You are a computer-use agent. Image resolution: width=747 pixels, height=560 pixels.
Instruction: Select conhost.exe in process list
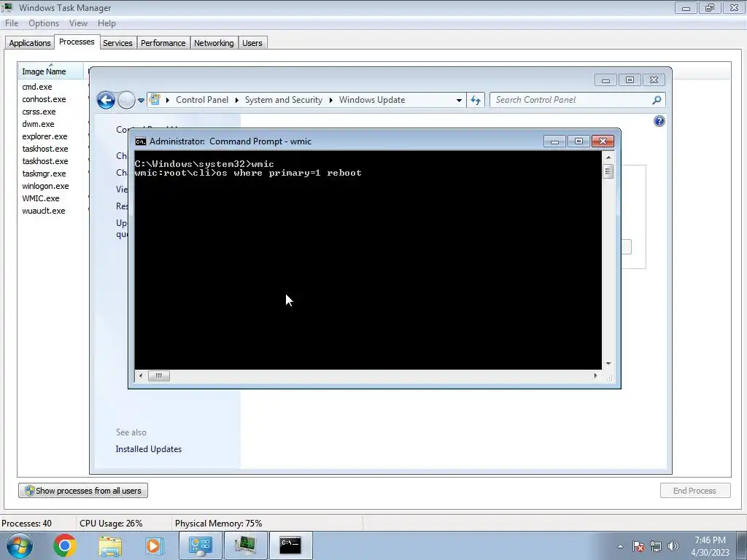pyautogui.click(x=44, y=99)
